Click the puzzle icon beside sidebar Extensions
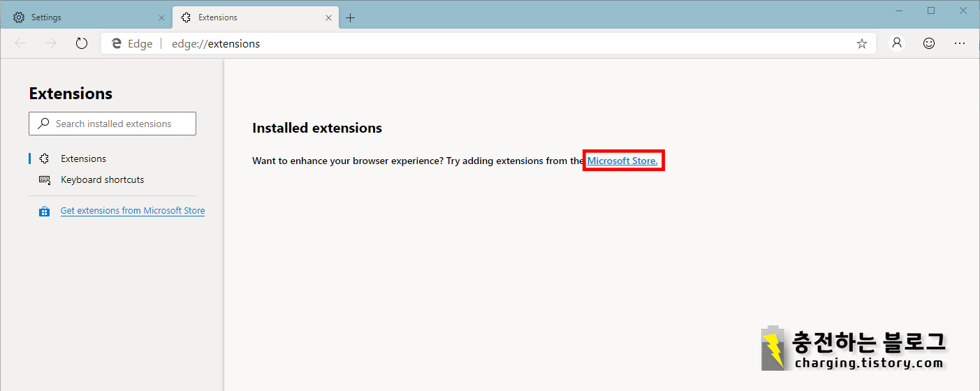Viewport: 980px width, 391px height. [x=45, y=158]
